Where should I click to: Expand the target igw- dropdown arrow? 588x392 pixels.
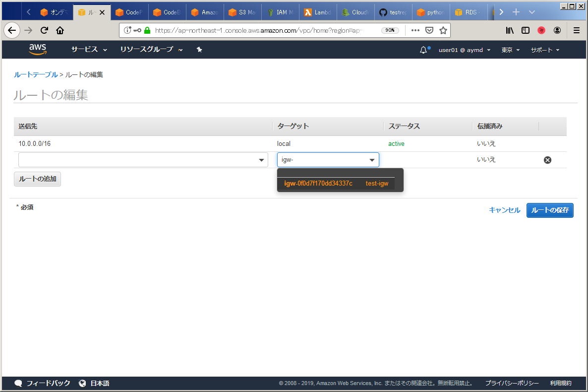(x=372, y=160)
